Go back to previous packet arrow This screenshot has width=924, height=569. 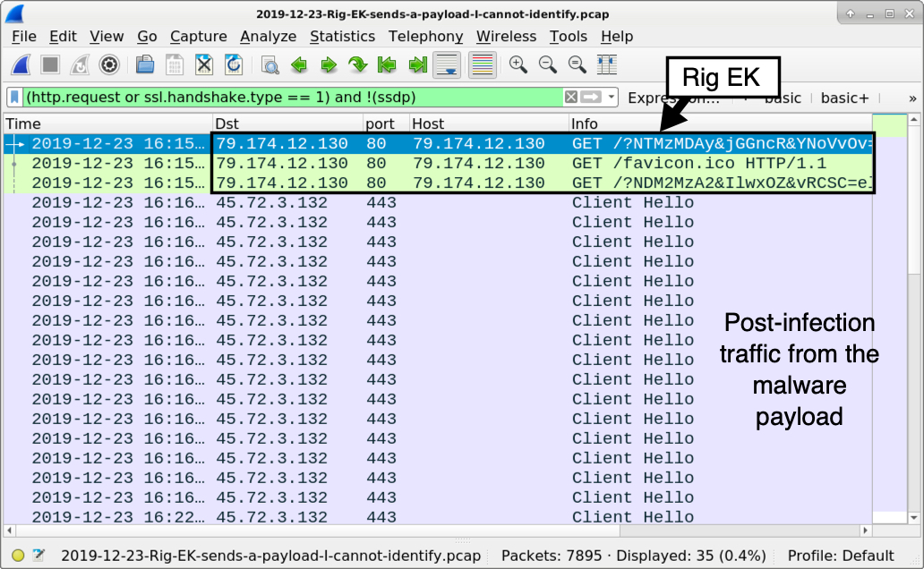[x=299, y=64]
